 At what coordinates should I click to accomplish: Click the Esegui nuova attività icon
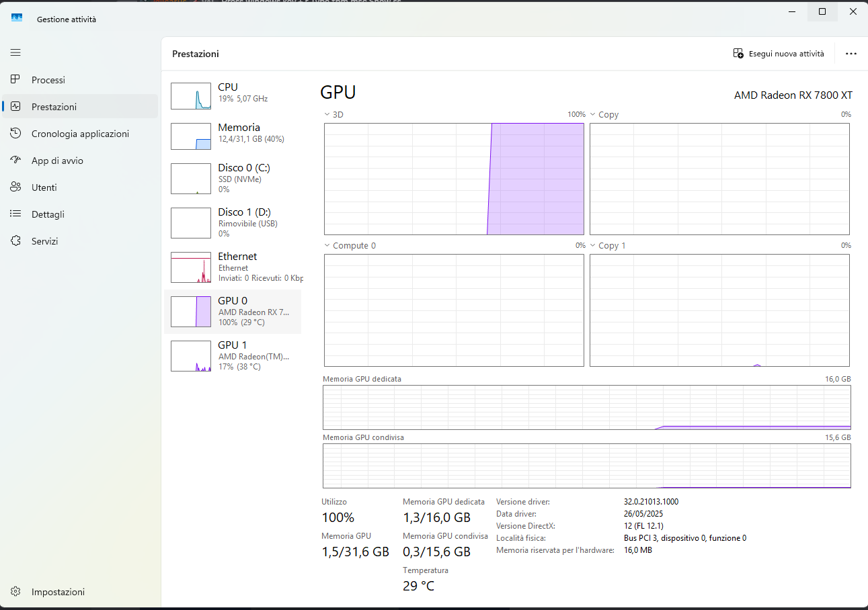point(738,54)
